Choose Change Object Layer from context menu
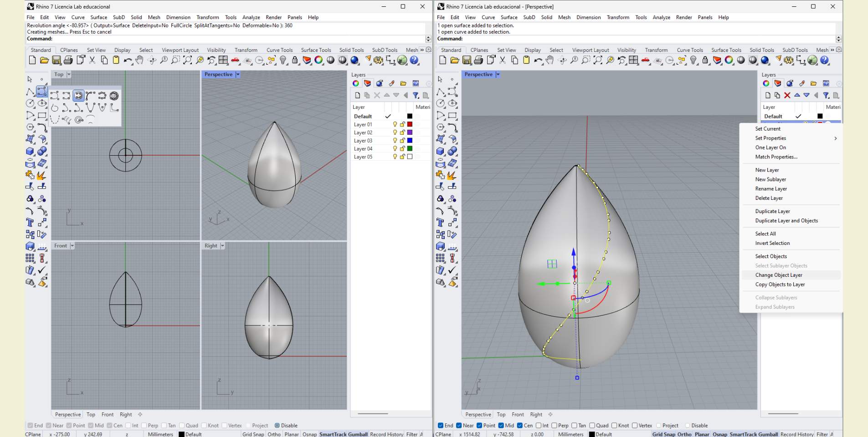 pyautogui.click(x=779, y=275)
